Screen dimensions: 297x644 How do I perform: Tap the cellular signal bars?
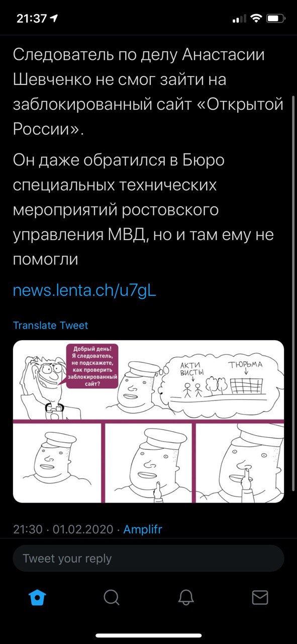coord(240,19)
